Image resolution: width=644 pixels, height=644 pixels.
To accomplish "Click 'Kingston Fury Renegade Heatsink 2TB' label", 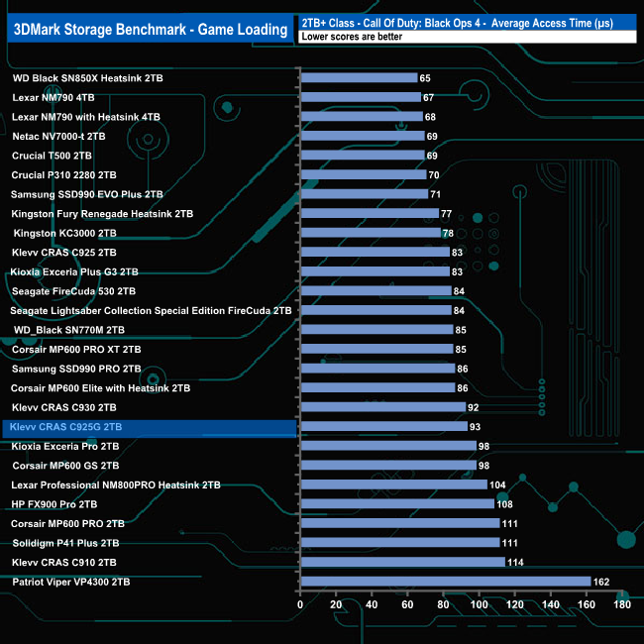I will [x=102, y=214].
